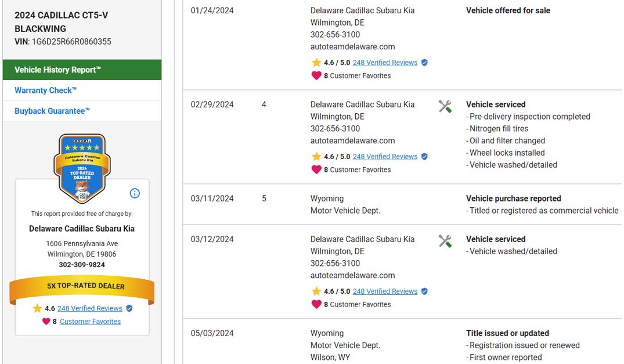Click the Top-Rated Dealer badge
Viewport: 624px width, 364px height.
(x=82, y=168)
